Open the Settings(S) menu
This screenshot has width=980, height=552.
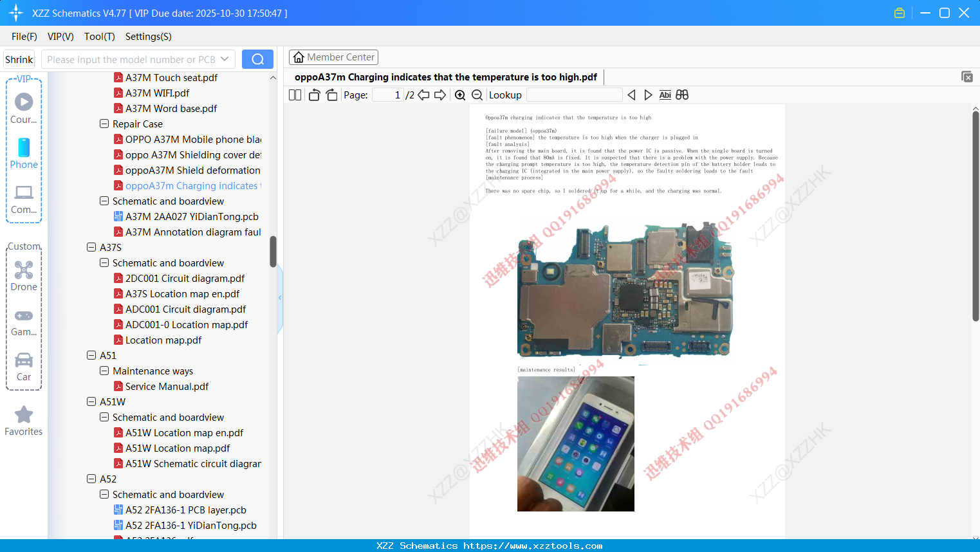149,37
